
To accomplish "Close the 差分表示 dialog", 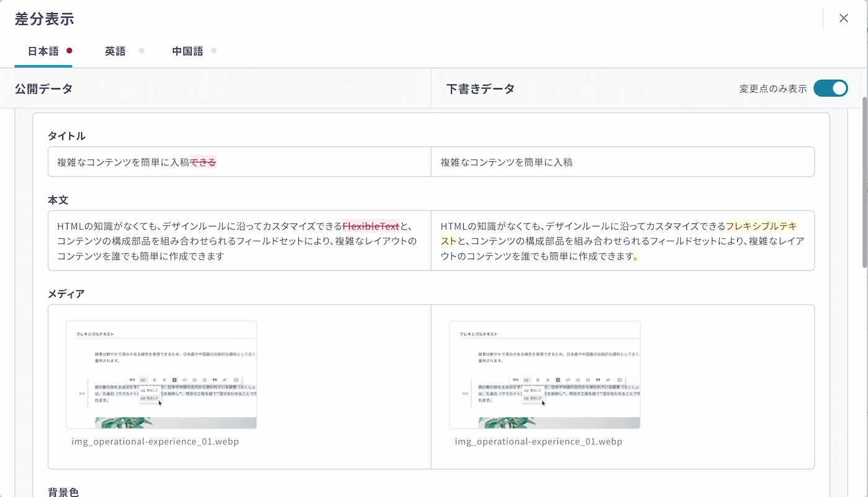I will [x=843, y=19].
